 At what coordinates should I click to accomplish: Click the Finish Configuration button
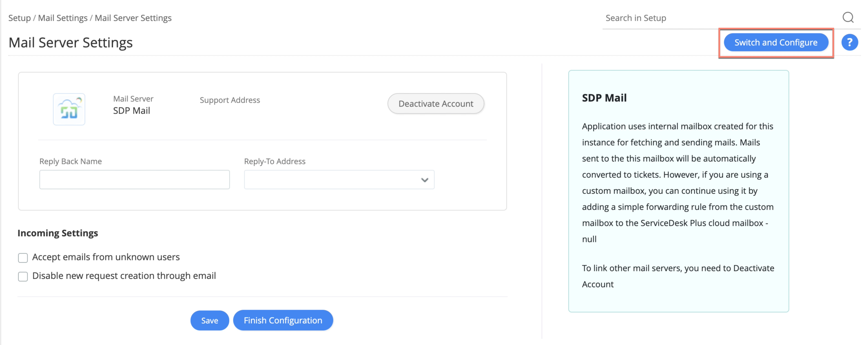[283, 320]
